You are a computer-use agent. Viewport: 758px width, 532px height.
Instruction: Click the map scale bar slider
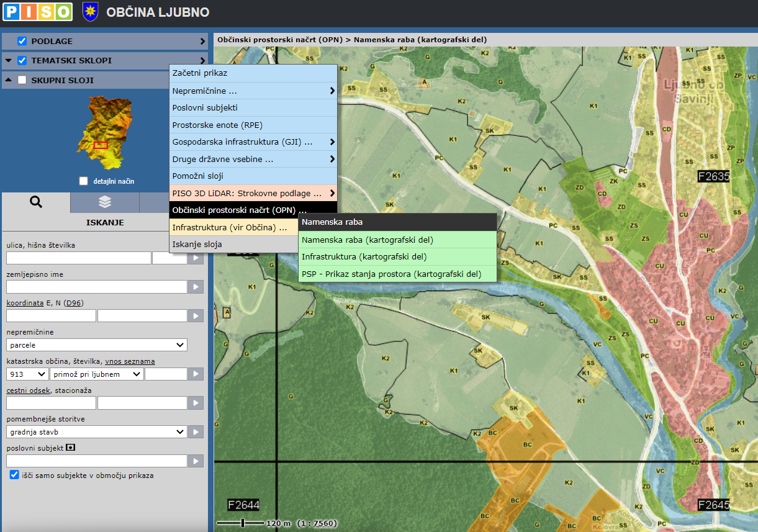(x=242, y=523)
